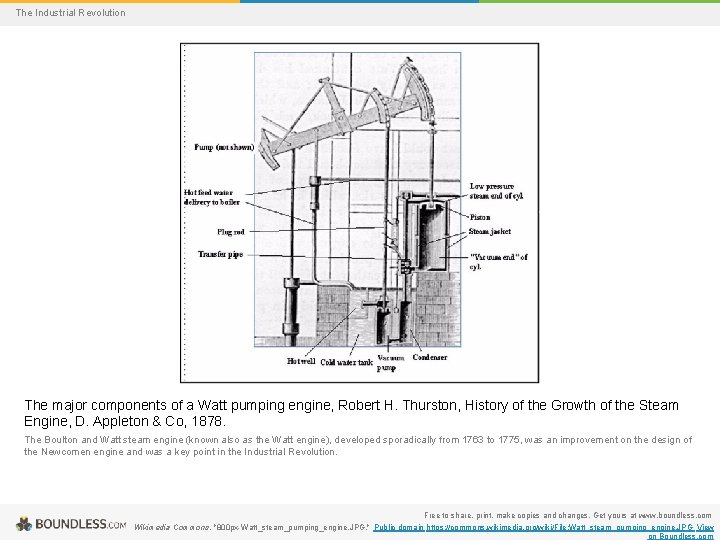
Task: Click the 'Condenser' diagram label
Action: click(429, 357)
